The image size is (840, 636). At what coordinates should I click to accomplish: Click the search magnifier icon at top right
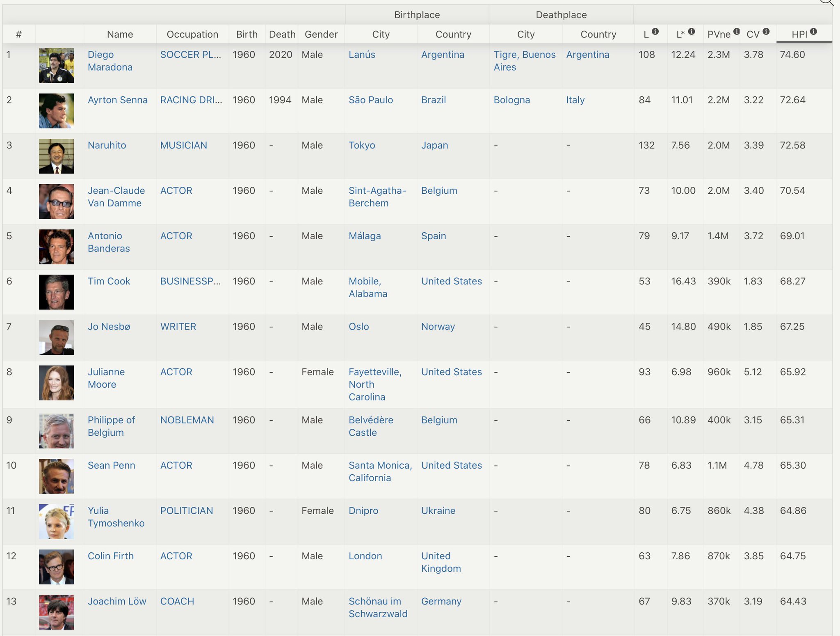(x=827, y=2)
